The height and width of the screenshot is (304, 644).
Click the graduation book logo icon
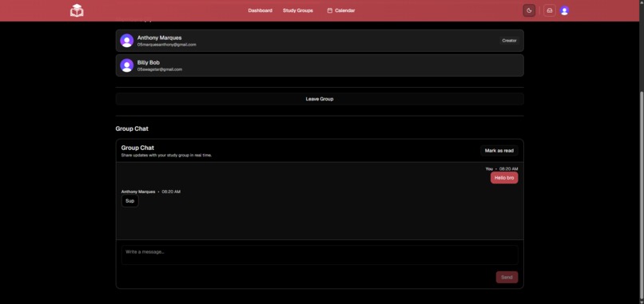[x=77, y=10]
